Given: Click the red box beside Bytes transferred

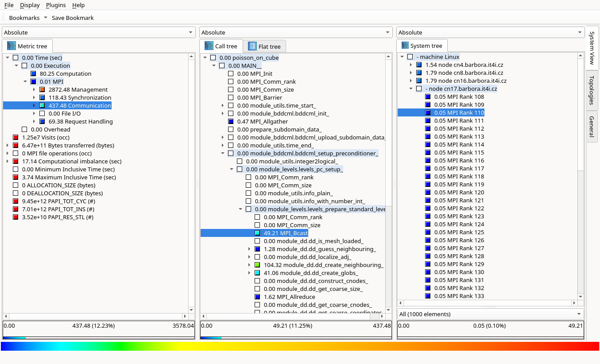Looking at the screenshot, I should 15,146.
